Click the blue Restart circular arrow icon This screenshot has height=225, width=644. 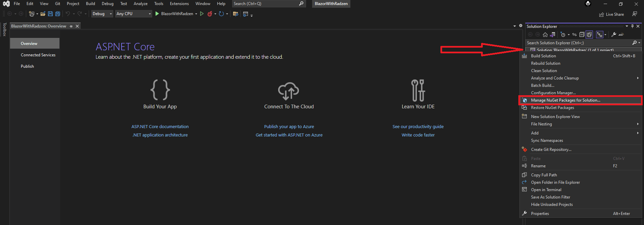tap(221, 14)
